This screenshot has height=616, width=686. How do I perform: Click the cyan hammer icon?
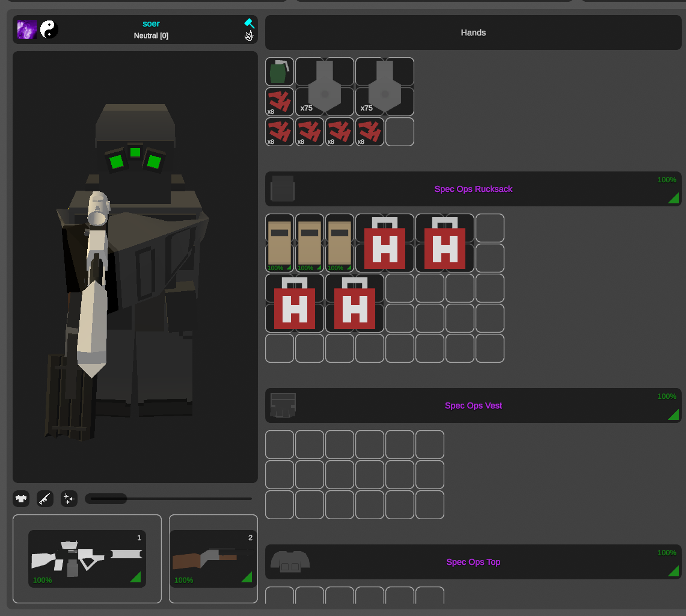[250, 23]
